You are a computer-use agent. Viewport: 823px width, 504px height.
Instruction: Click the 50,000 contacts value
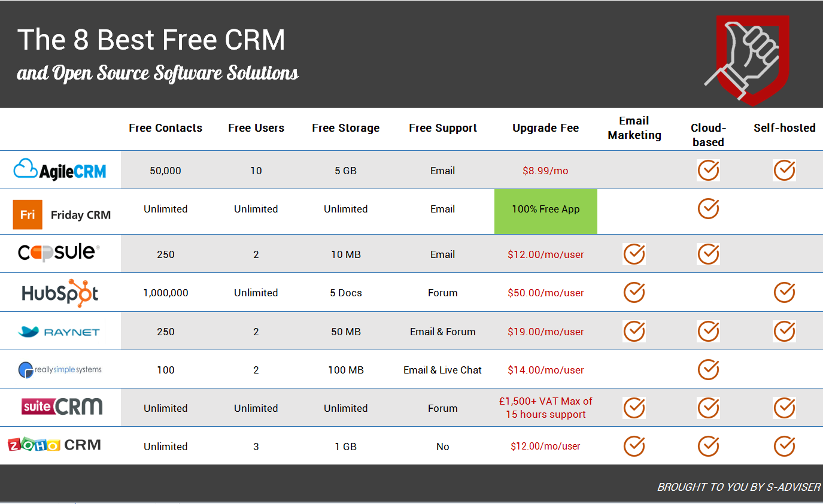pyautogui.click(x=166, y=171)
